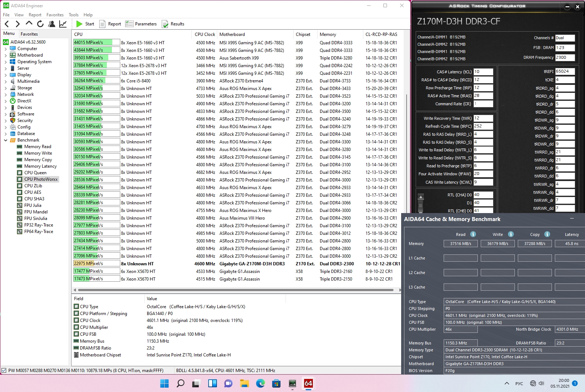585x392 pixels.
Task: Open the File menu
Action: tap(6, 15)
